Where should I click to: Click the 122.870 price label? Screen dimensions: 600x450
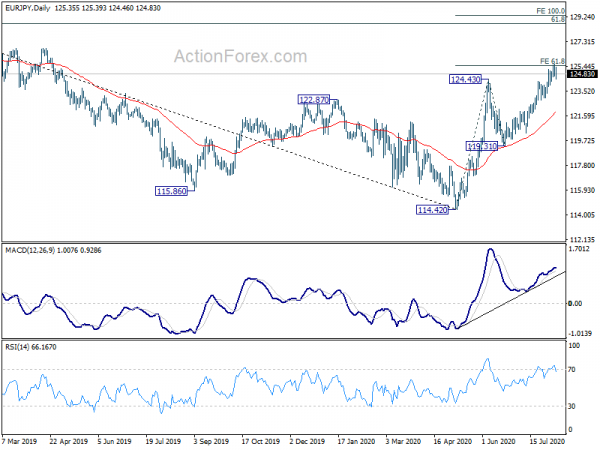point(313,100)
